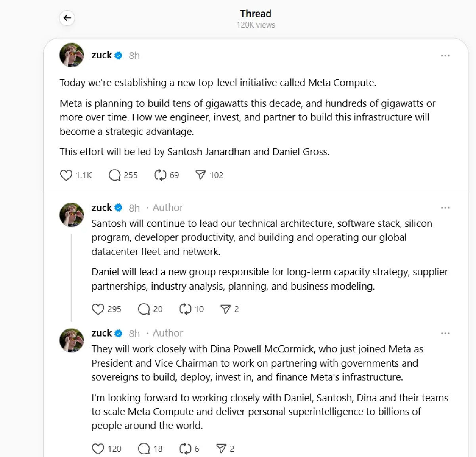Open replies on the post with 255 comments
The height and width of the screenshot is (457, 476).
pyautogui.click(x=115, y=175)
